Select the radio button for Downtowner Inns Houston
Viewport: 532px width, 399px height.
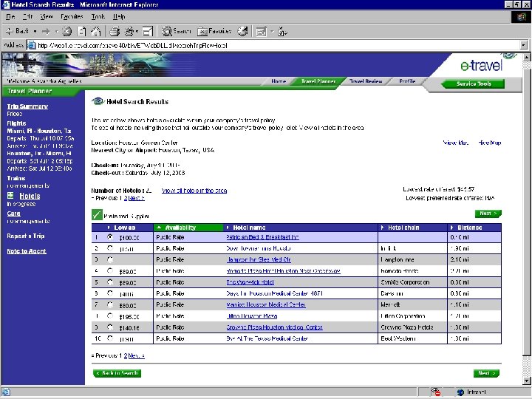click(x=110, y=248)
